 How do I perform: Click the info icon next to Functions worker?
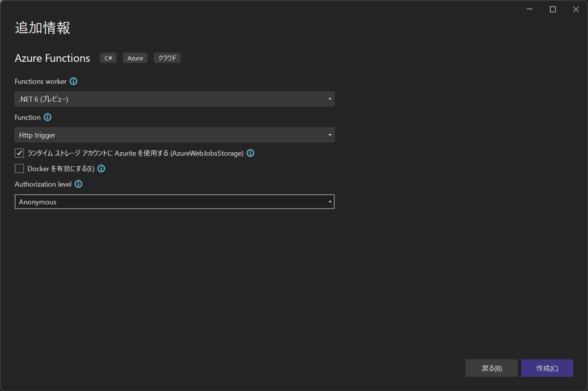(73, 81)
